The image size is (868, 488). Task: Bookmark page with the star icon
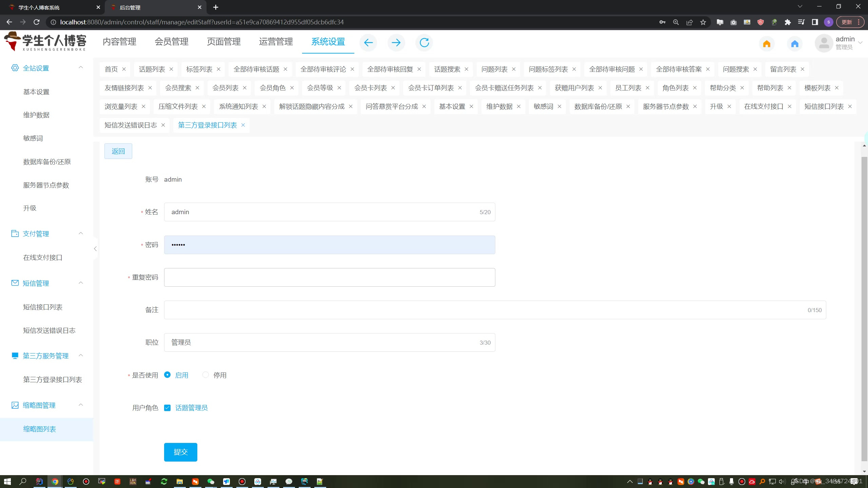(703, 22)
